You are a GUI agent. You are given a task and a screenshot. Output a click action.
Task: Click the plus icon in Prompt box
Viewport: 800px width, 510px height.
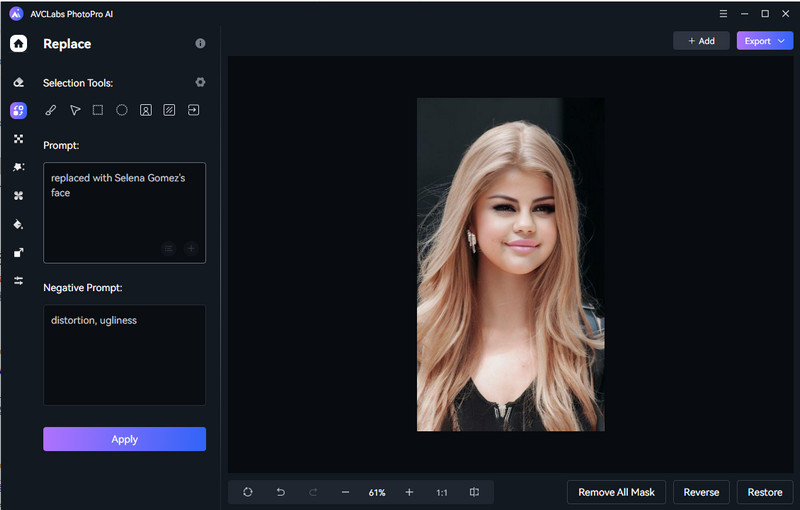191,248
